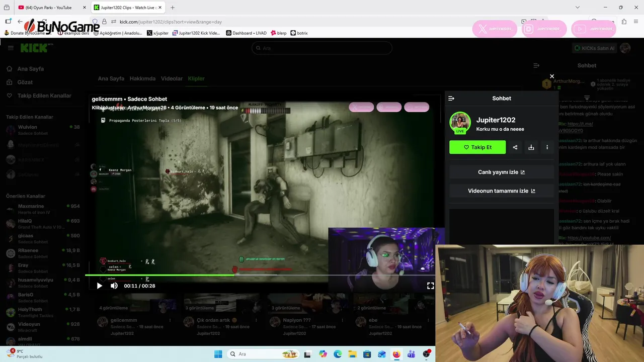Open options menu for gelicemmm clip card
This screenshot has width=644, height=362.
(x=170, y=320)
